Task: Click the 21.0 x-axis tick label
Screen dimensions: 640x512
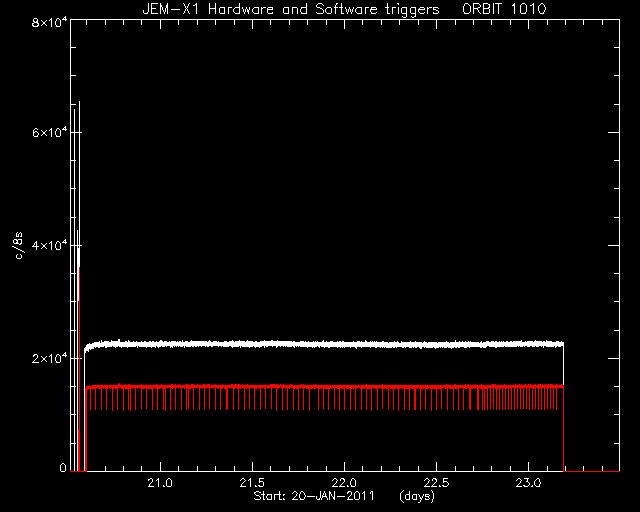Action: 160,483
